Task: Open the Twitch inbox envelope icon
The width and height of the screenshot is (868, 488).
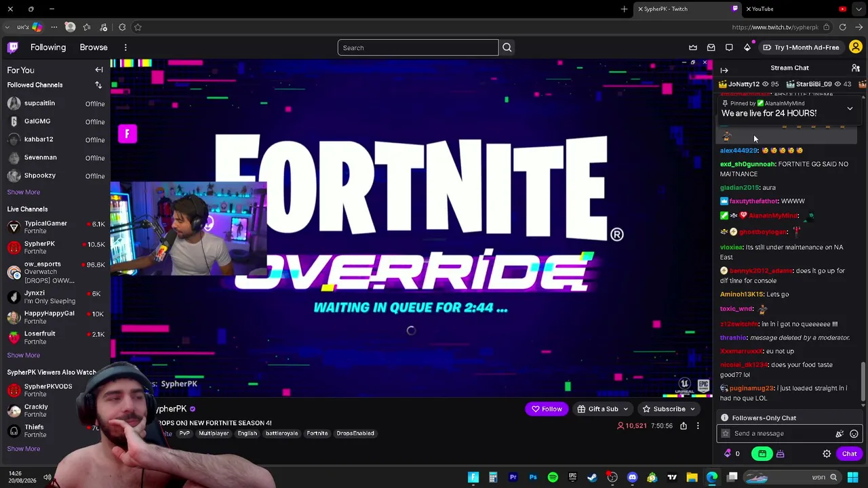Action: [x=711, y=47]
